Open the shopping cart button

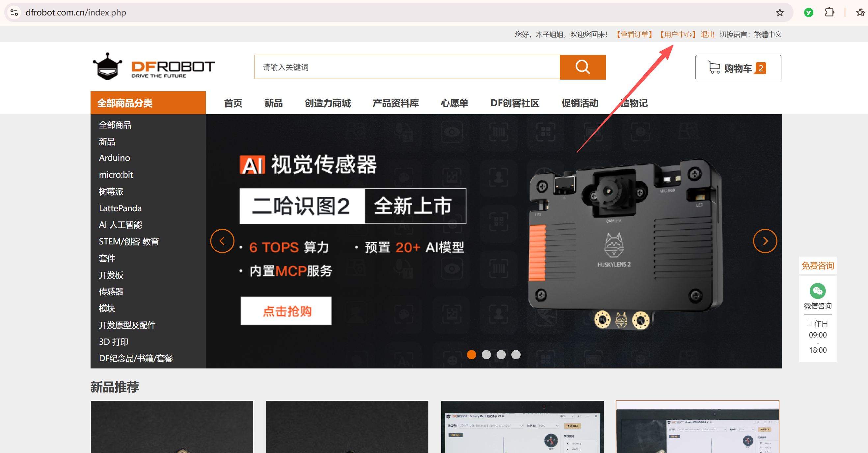pos(738,68)
